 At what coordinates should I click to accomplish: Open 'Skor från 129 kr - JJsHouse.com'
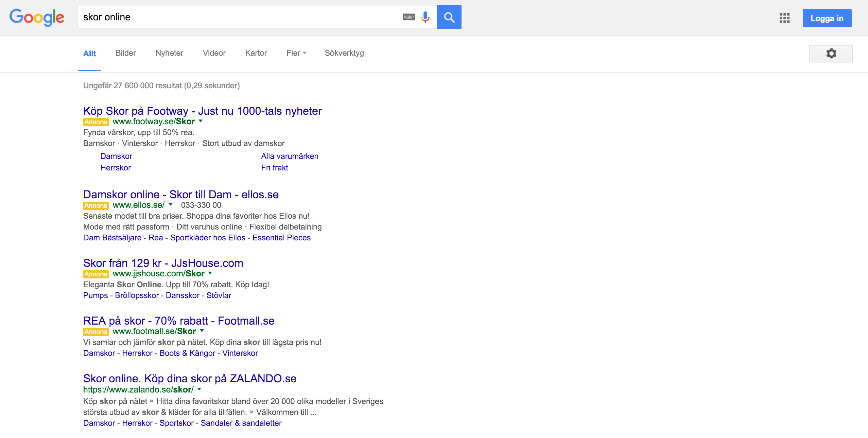click(x=163, y=263)
